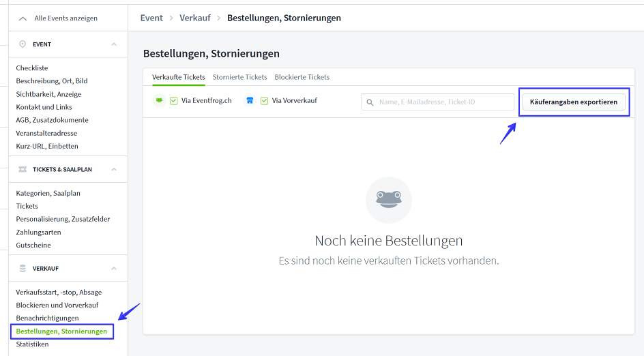Go to Verkauf in the breadcrumb

coord(194,18)
